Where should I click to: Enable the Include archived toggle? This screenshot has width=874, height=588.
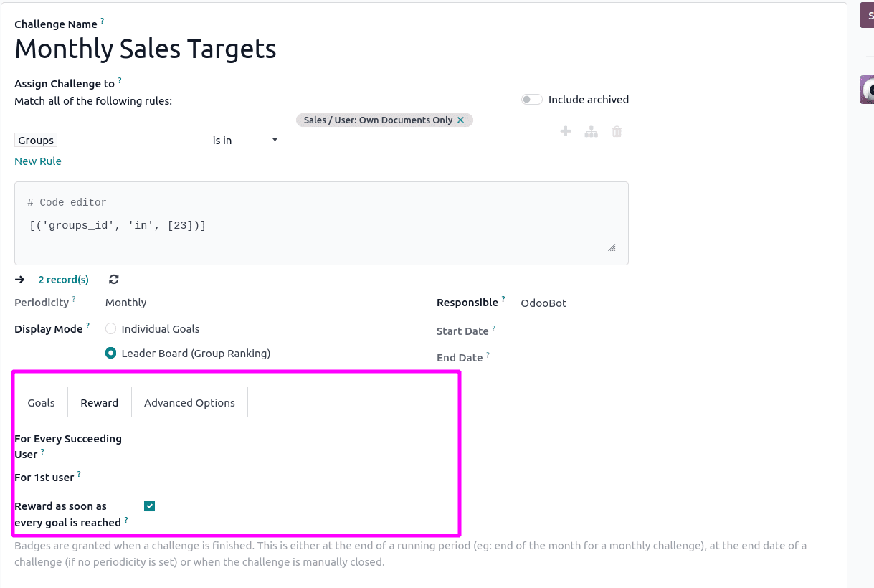click(531, 99)
